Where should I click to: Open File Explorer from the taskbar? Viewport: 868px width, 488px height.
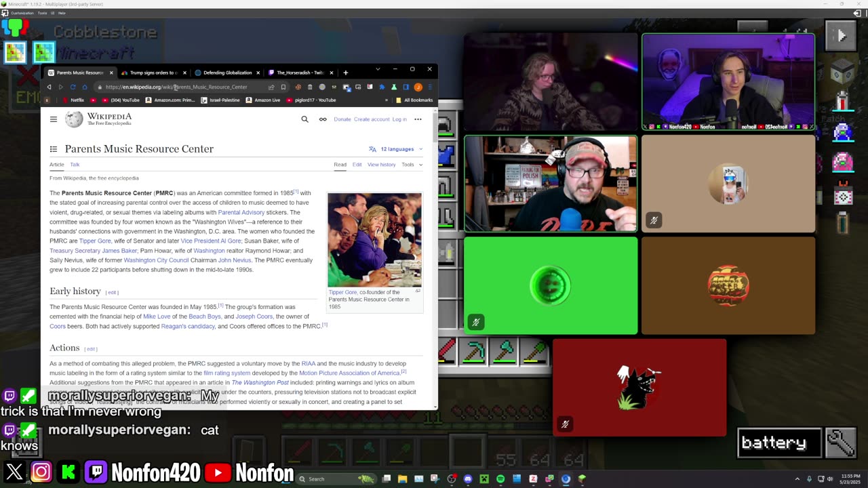click(x=402, y=479)
